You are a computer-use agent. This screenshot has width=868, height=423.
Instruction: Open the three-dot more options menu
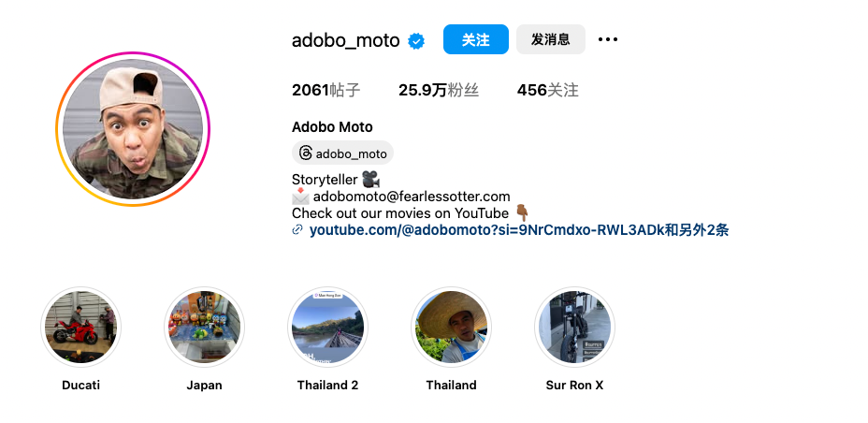[x=608, y=39]
